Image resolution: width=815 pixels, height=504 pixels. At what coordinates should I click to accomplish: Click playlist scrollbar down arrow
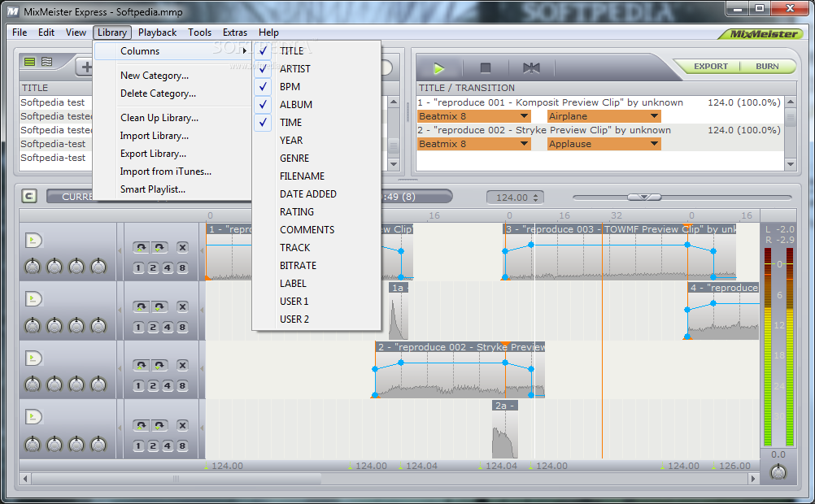tap(791, 164)
